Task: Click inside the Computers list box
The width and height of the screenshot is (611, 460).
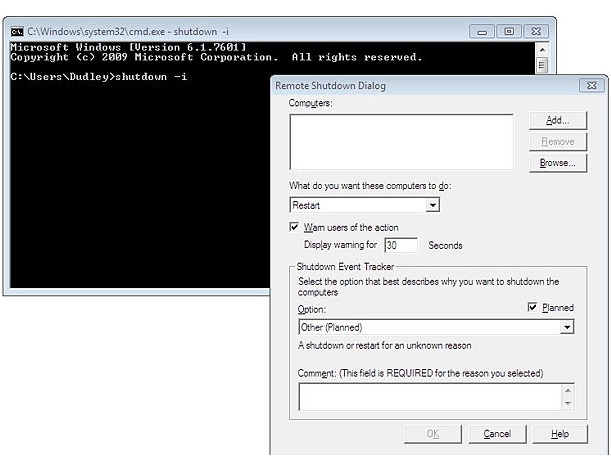Action: point(401,142)
